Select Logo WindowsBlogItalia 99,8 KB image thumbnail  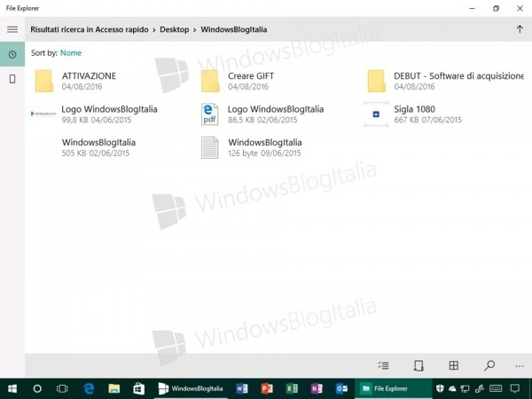[x=43, y=113]
